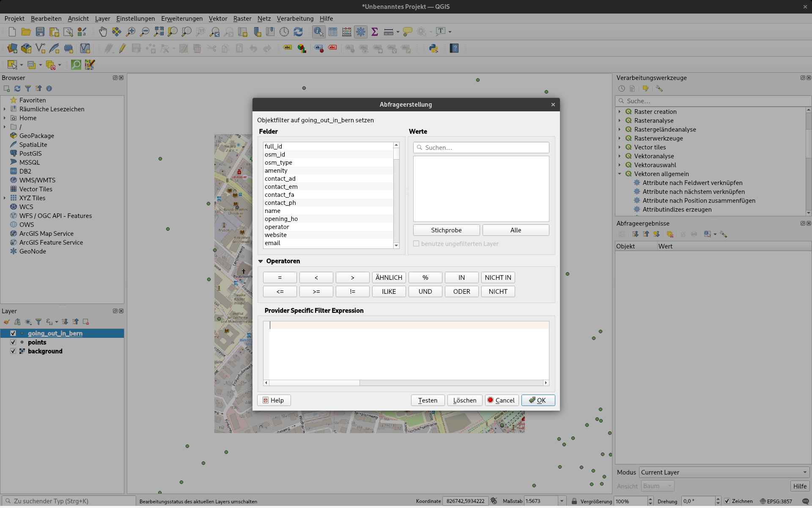Toggle visibility of the points layer
This screenshot has height=508, width=812.
pos(13,342)
